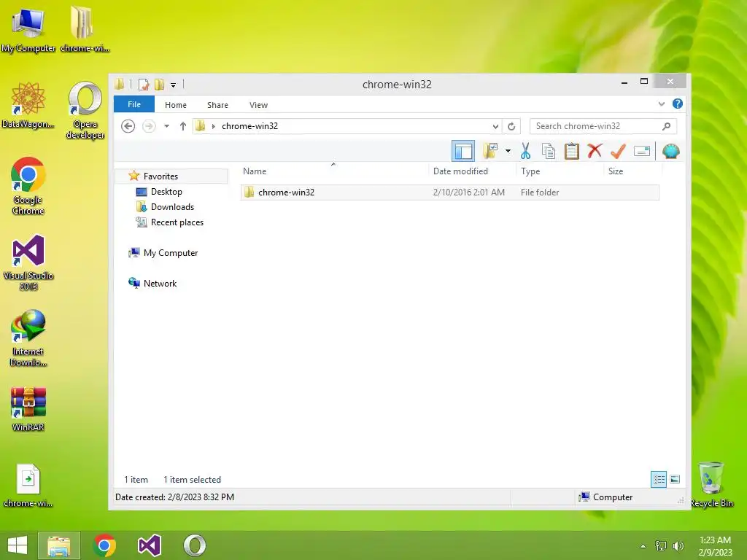Viewport: 747px width, 560px height.
Task: Select My Computer in navigation pane
Action: click(171, 253)
